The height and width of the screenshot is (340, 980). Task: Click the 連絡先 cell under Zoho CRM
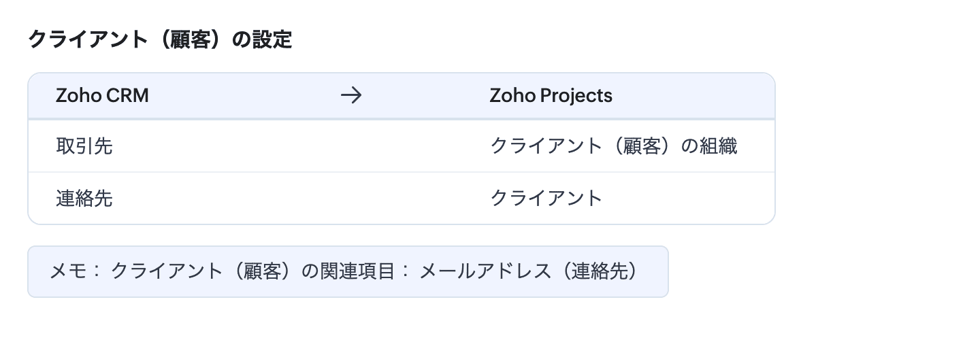(x=84, y=198)
